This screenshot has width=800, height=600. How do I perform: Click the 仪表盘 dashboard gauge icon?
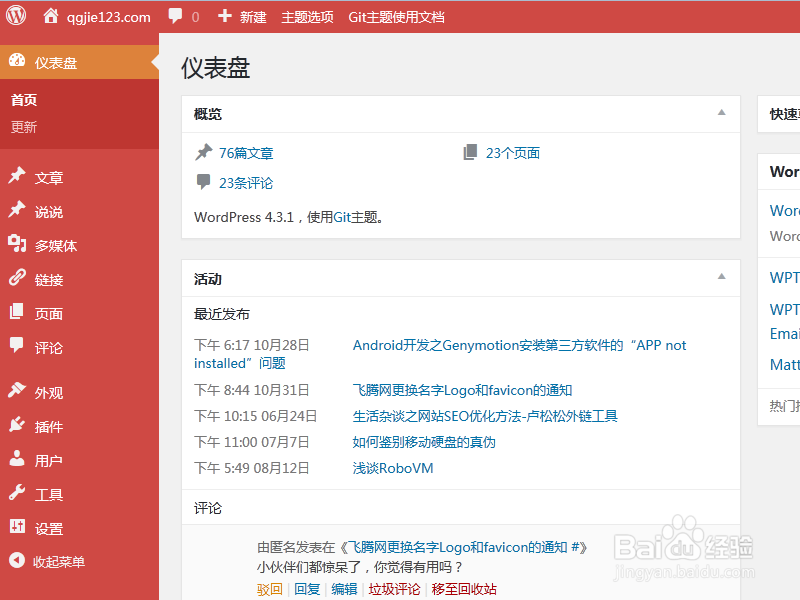point(17,61)
